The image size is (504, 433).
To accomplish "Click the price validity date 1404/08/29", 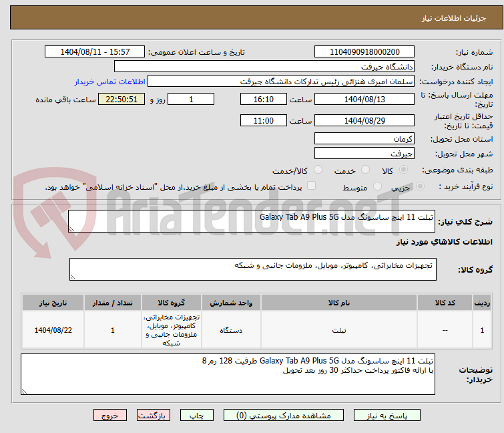I will tap(364, 120).
